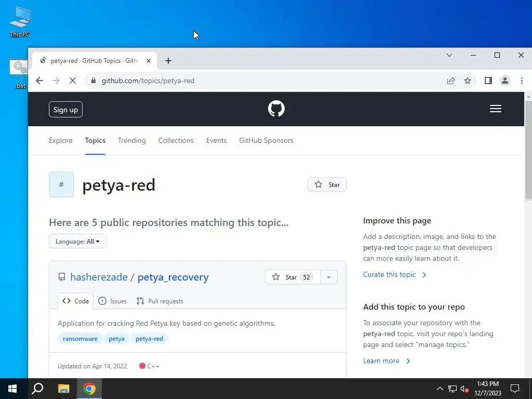532x399 pixels.
Task: Open Chrome three-dot menu
Action: 522,81
